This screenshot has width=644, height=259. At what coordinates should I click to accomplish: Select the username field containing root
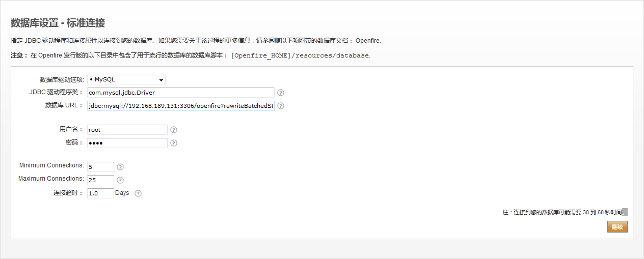point(127,130)
